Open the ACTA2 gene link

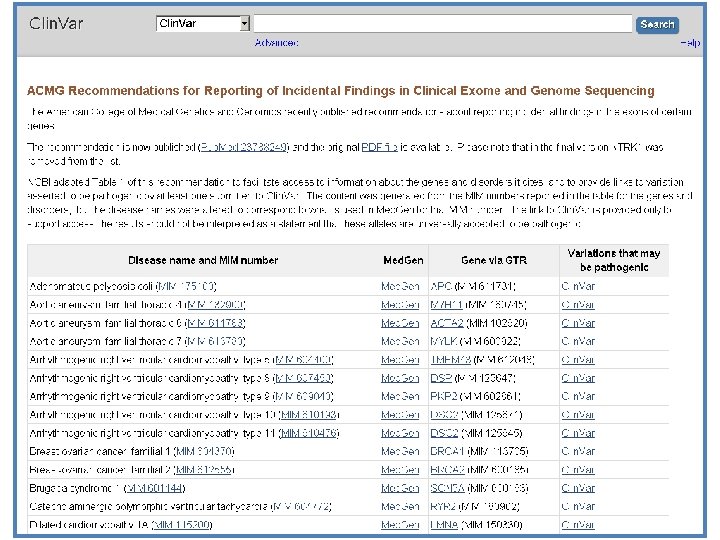pos(447,323)
